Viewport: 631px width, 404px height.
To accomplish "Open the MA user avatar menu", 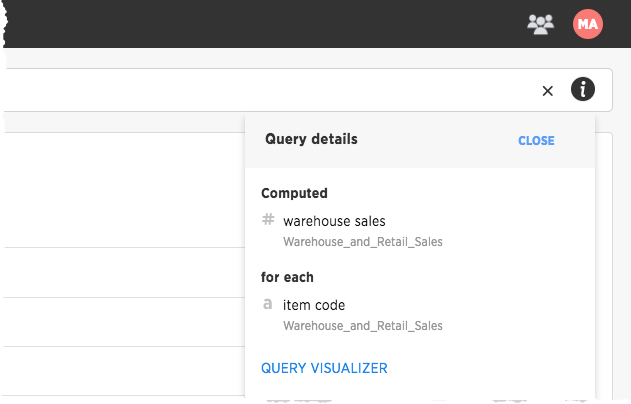I will tap(588, 24).
